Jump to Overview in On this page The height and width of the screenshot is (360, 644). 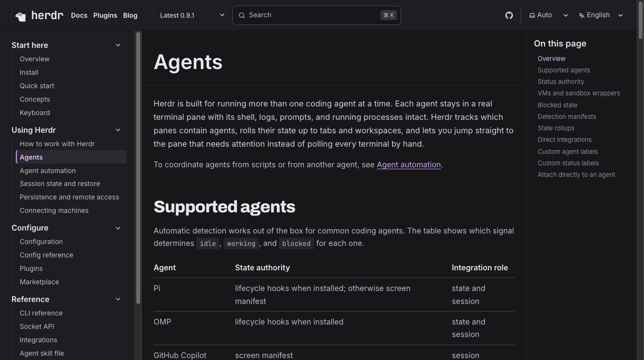click(x=551, y=58)
